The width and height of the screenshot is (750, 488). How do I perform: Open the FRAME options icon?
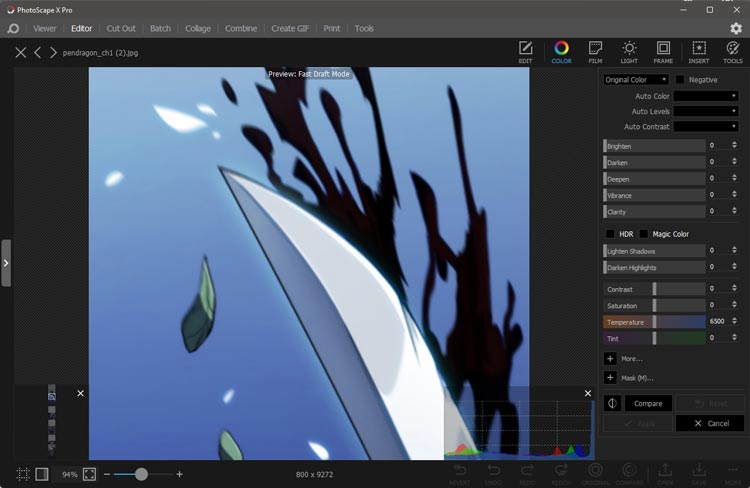(663, 52)
